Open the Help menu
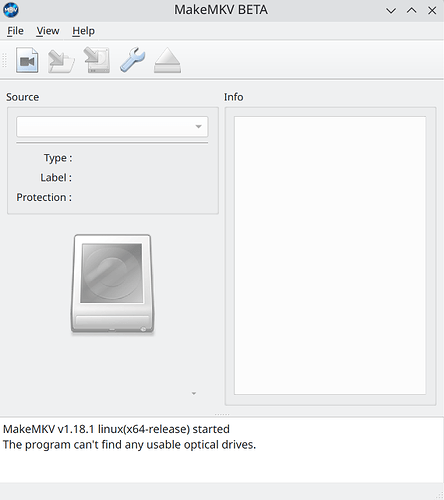The image size is (444, 500). [83, 31]
